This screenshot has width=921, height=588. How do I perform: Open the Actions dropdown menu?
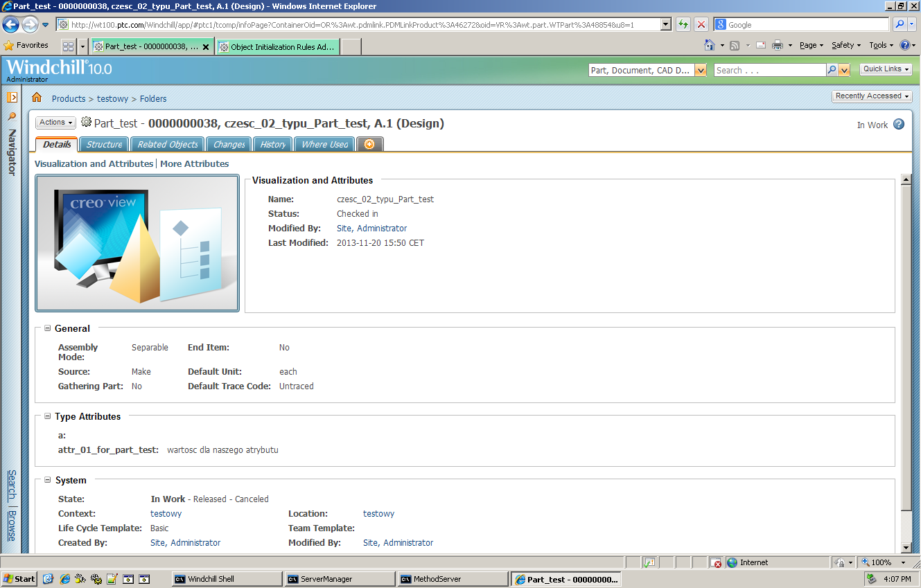pos(55,123)
